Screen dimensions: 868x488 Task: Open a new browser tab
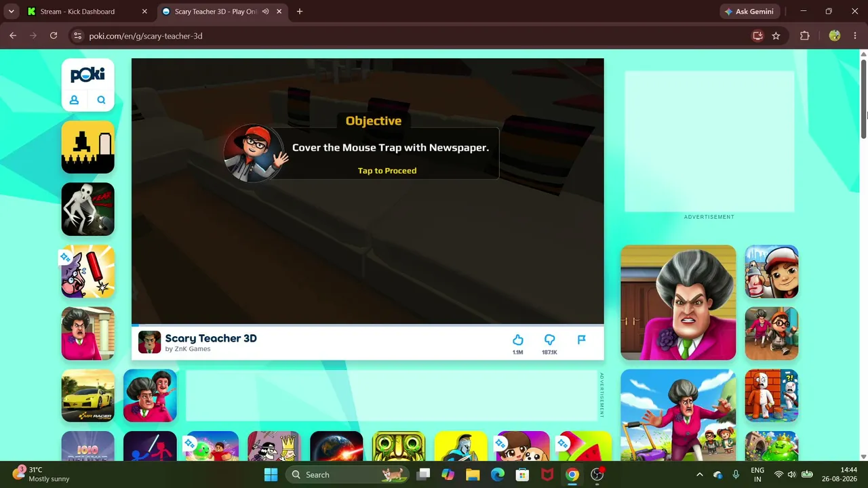[300, 12]
